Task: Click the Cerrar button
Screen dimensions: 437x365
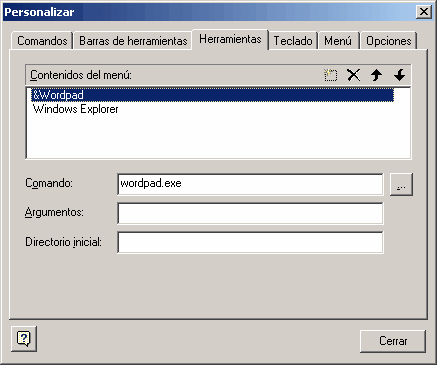Action: pos(393,341)
